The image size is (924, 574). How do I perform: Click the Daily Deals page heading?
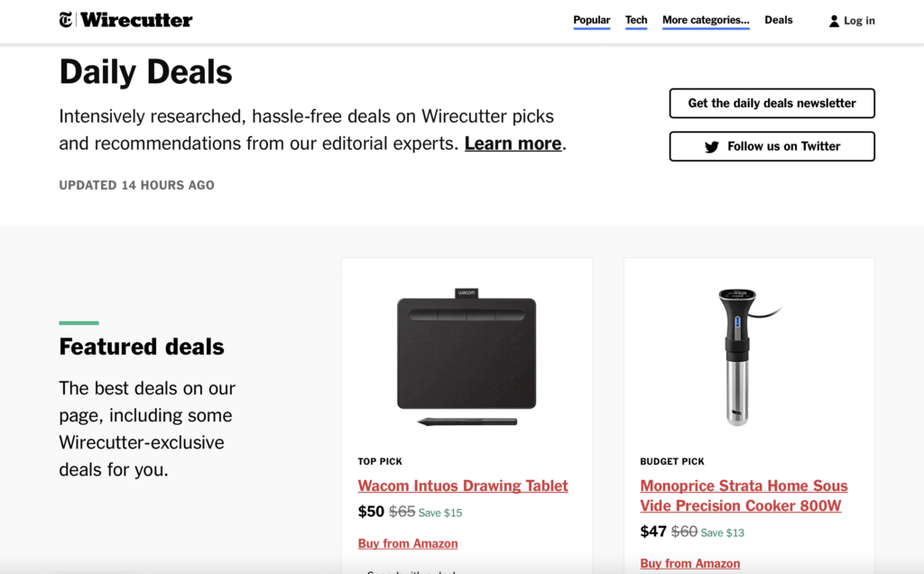tap(146, 72)
